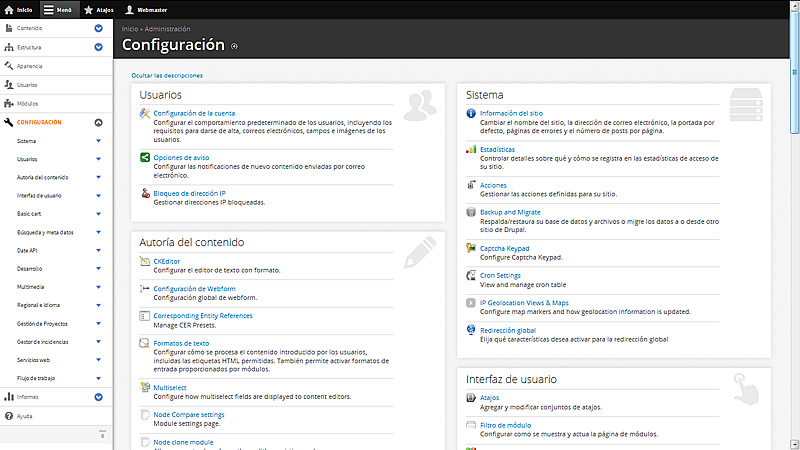The width and height of the screenshot is (800, 450).
Task: Open the Multiselect settings link
Action: pos(170,388)
